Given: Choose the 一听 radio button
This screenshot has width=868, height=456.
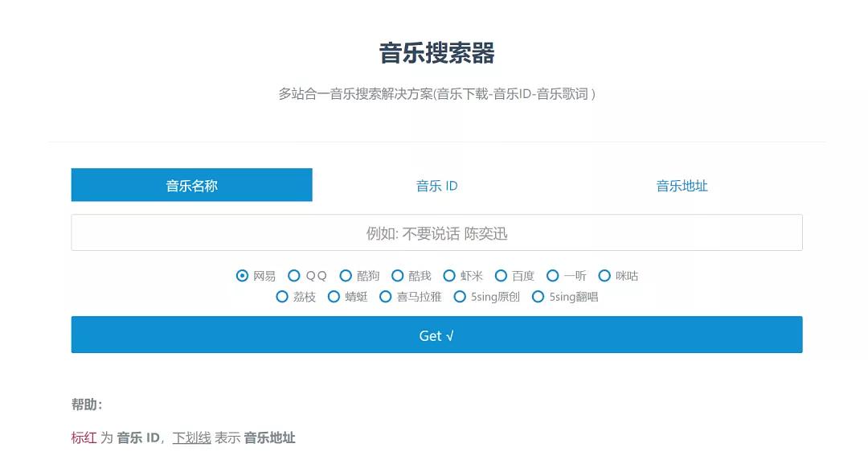Looking at the screenshot, I should pyautogui.click(x=552, y=276).
